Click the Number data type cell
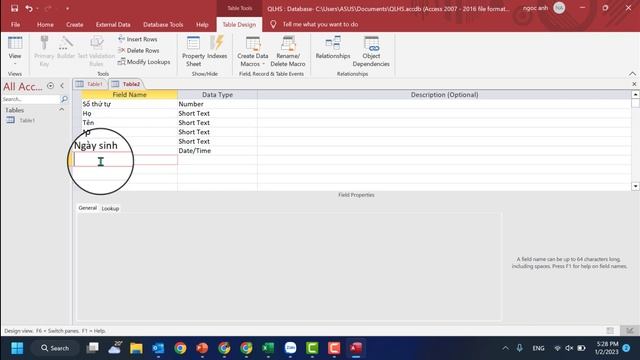Screen dimensions: 640x360 217,104
